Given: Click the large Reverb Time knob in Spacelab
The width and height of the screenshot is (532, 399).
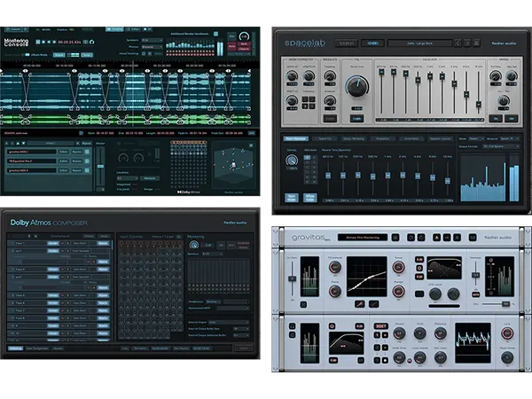Looking at the screenshot, I should coord(357,87).
